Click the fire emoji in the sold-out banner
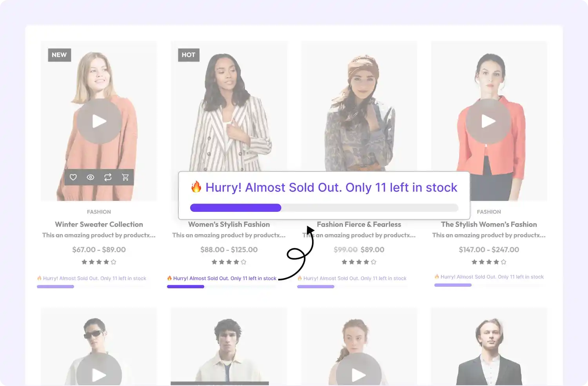Image resolution: width=588 pixels, height=386 pixels. (196, 187)
